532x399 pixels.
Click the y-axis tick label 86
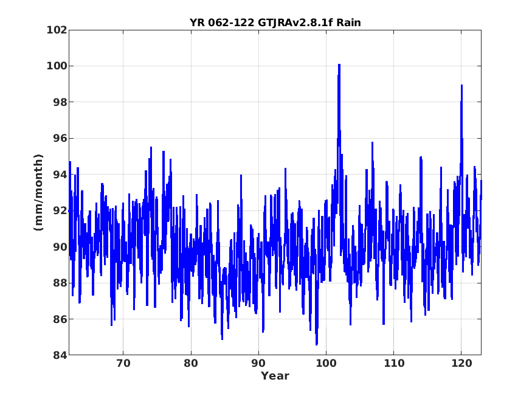click(x=60, y=319)
